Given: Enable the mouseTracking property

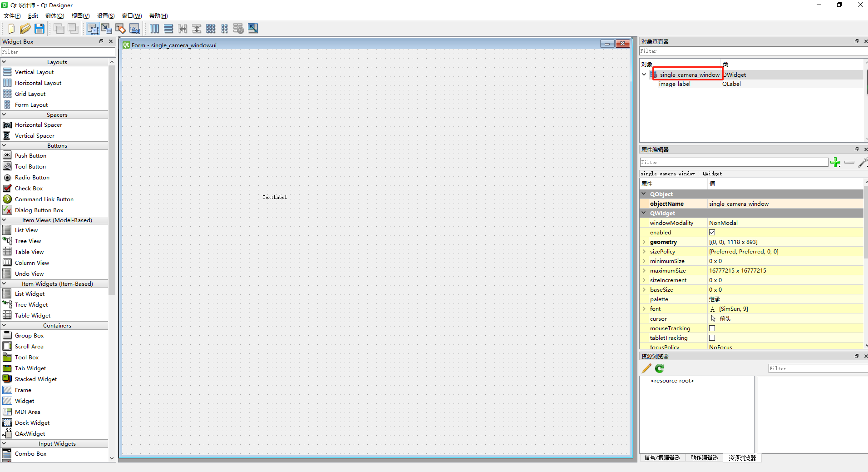Looking at the screenshot, I should (712, 328).
